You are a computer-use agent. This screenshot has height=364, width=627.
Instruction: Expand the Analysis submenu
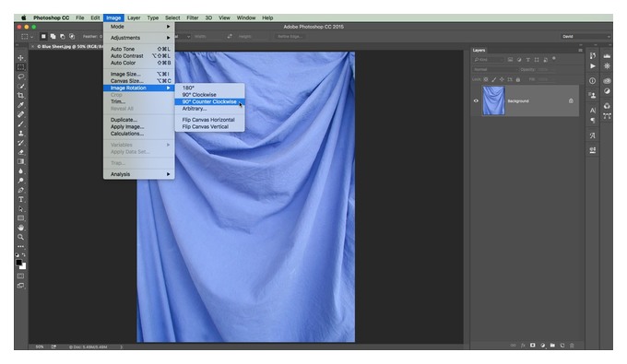coord(138,174)
